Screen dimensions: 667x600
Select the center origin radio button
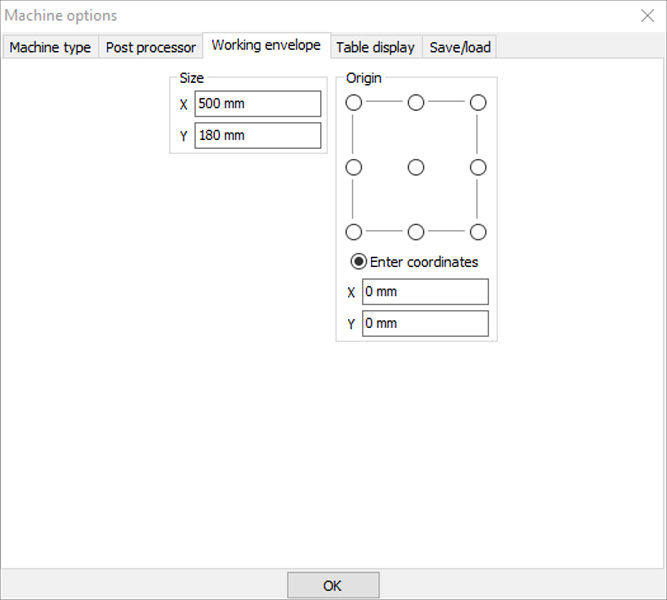point(416,167)
